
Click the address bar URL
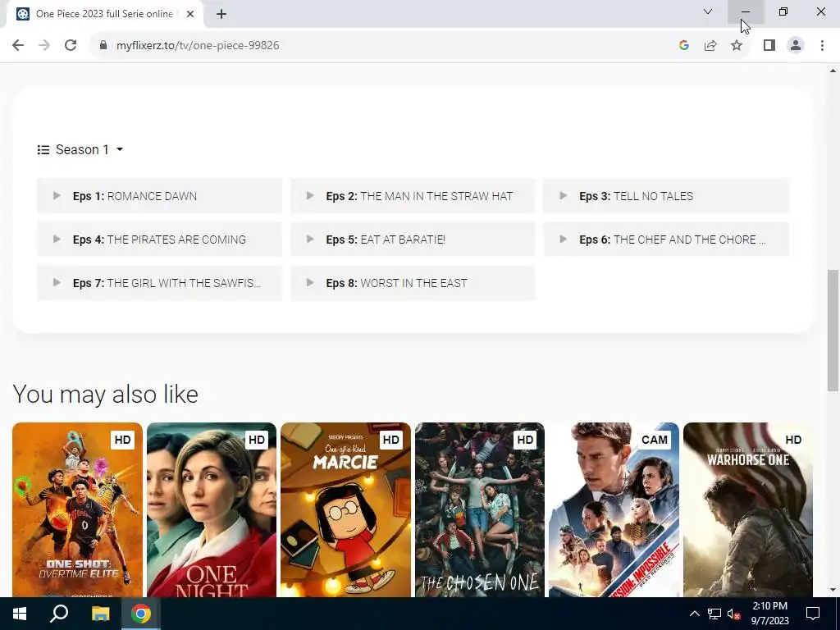(x=198, y=46)
